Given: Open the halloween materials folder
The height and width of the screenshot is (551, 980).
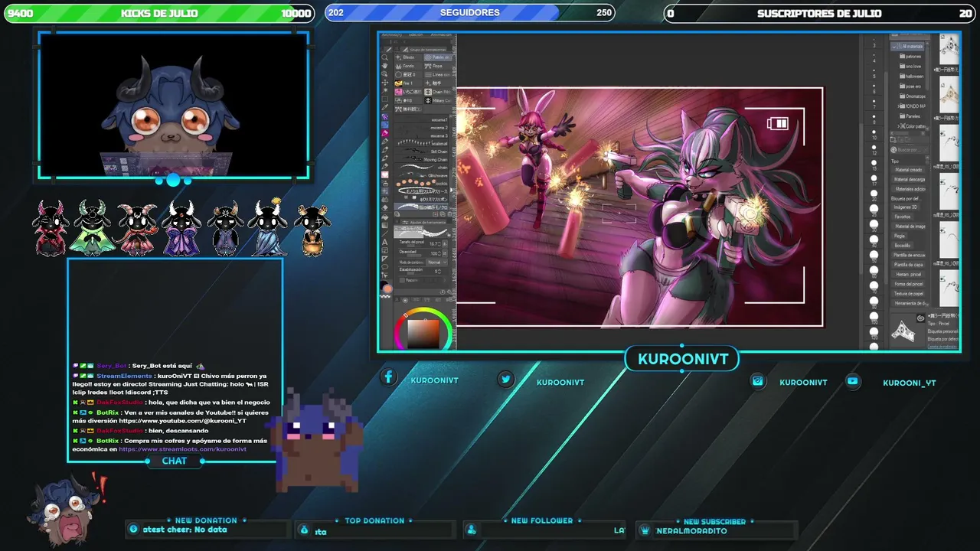Looking at the screenshot, I should 913,76.
